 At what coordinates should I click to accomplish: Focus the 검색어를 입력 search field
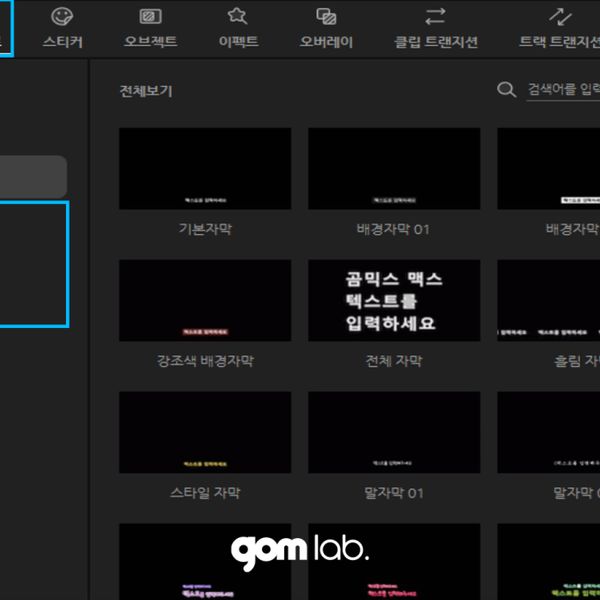coord(563,90)
